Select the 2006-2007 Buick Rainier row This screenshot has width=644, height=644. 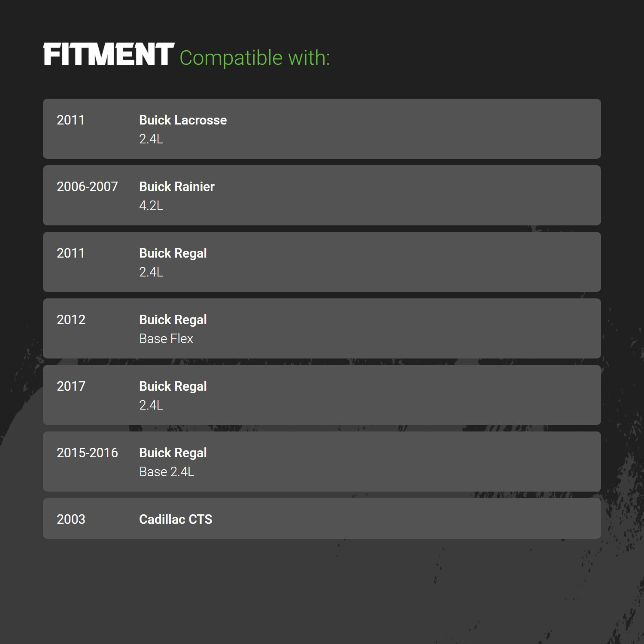click(x=322, y=195)
